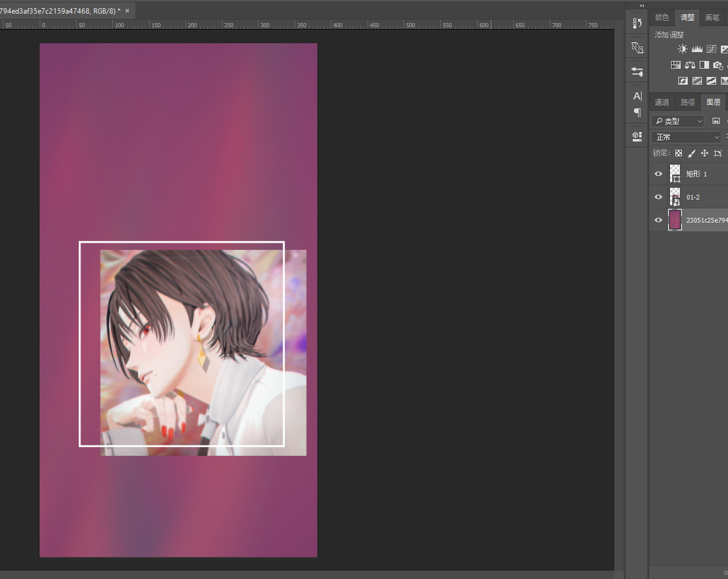
Task: Lock layer position icon
Action: (x=704, y=153)
